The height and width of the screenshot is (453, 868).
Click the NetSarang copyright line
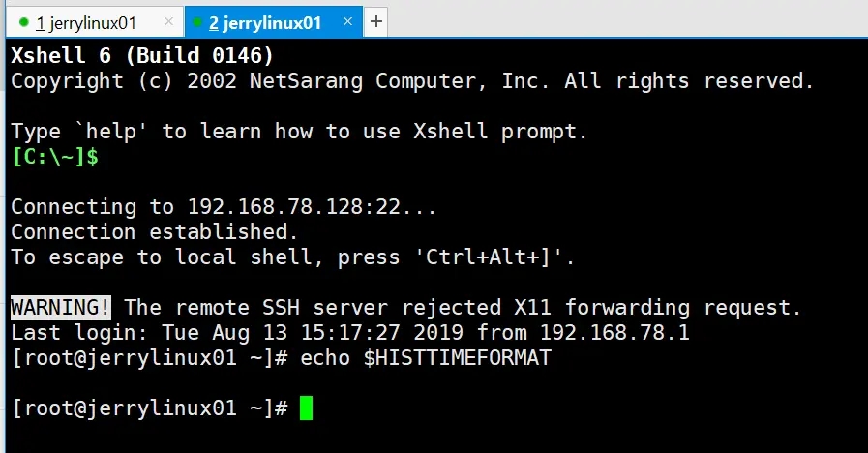pyautogui.click(x=412, y=81)
